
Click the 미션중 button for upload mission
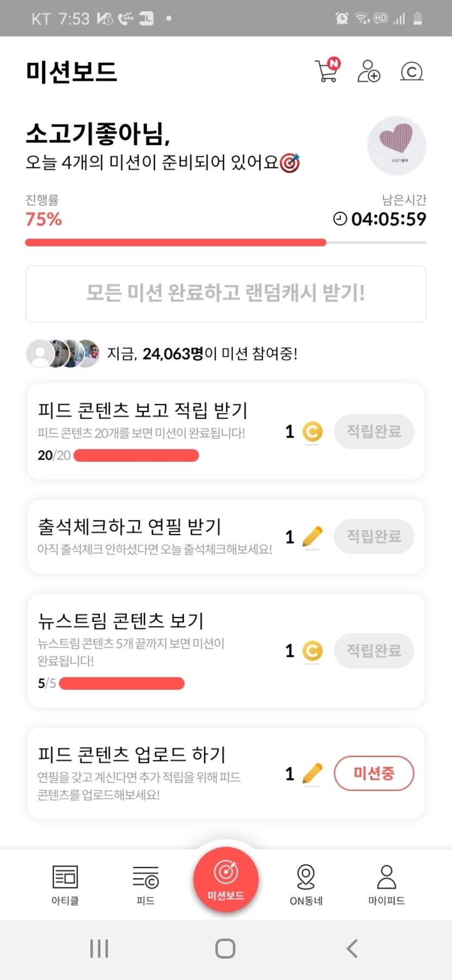374,773
